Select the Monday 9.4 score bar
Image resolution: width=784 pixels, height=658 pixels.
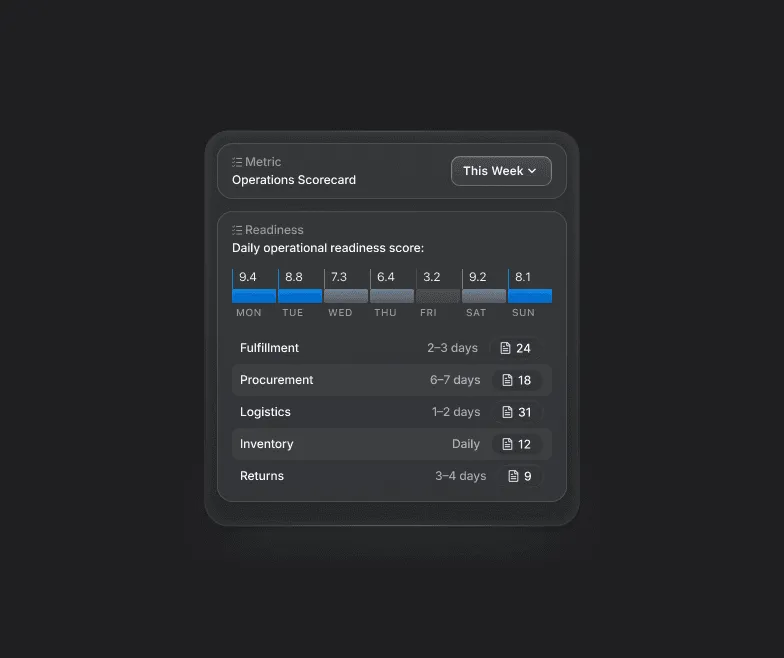point(254,296)
